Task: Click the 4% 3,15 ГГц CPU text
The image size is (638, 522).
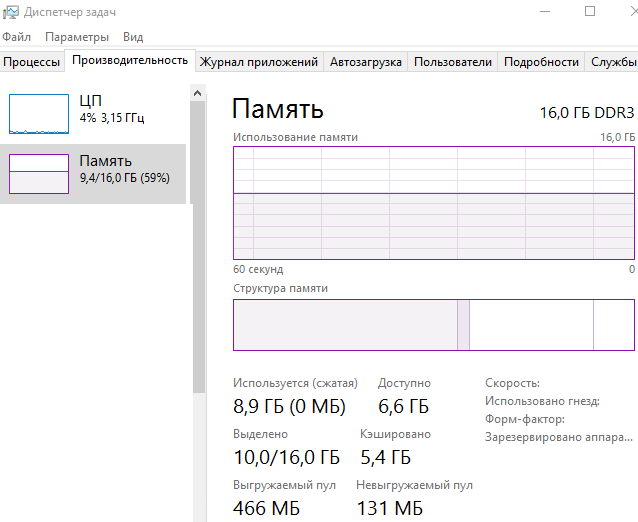Action: [112, 118]
